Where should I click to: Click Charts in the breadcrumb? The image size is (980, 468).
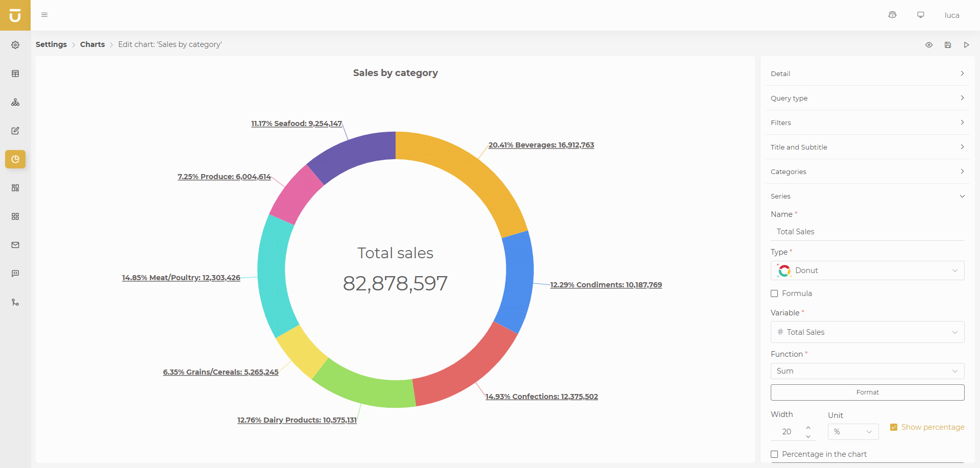92,44
